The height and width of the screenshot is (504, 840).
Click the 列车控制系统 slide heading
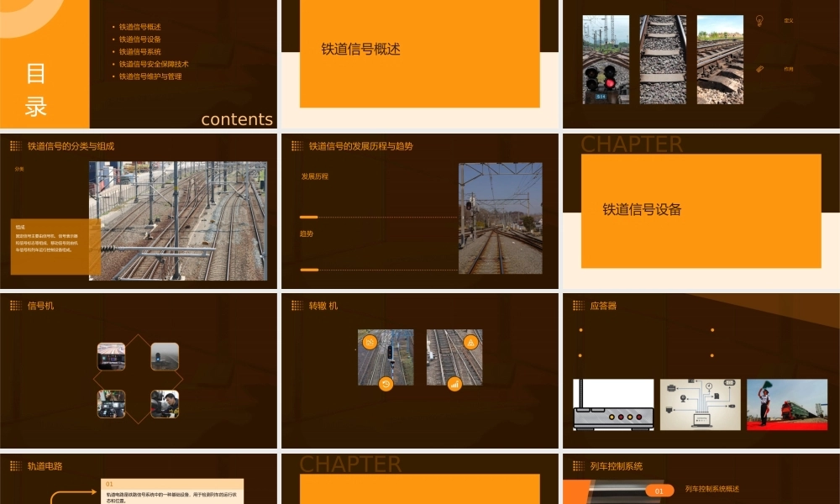(616, 466)
